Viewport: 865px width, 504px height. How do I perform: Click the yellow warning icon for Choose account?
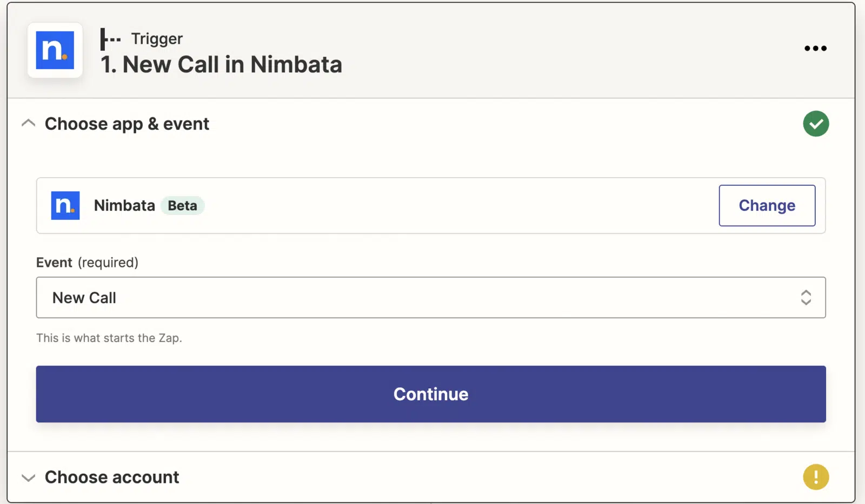point(816,477)
